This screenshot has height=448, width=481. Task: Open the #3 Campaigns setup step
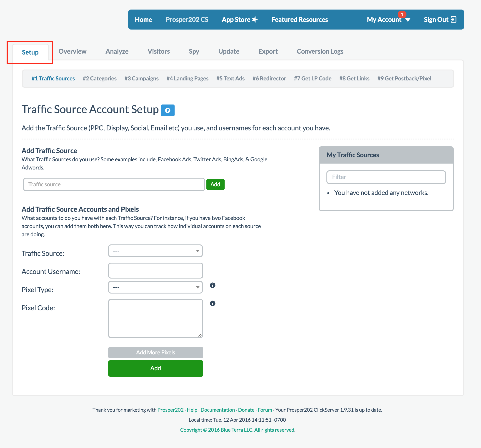coord(141,78)
